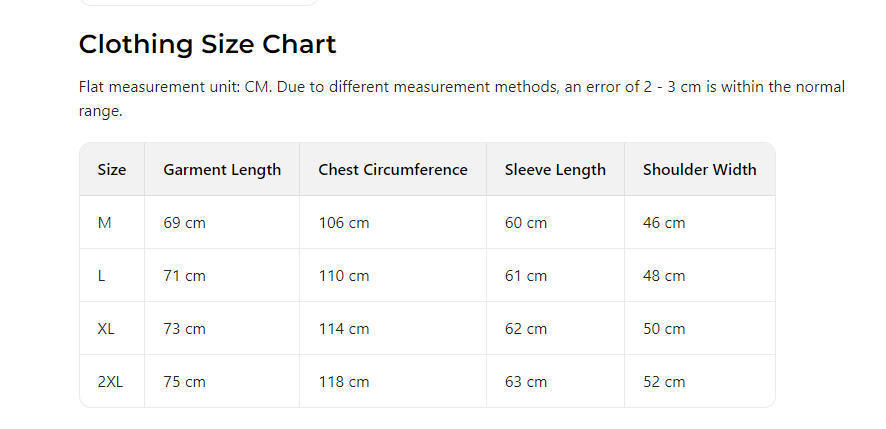Click the 75 cm garment length cell
This screenshot has width=886, height=429.
(x=184, y=382)
